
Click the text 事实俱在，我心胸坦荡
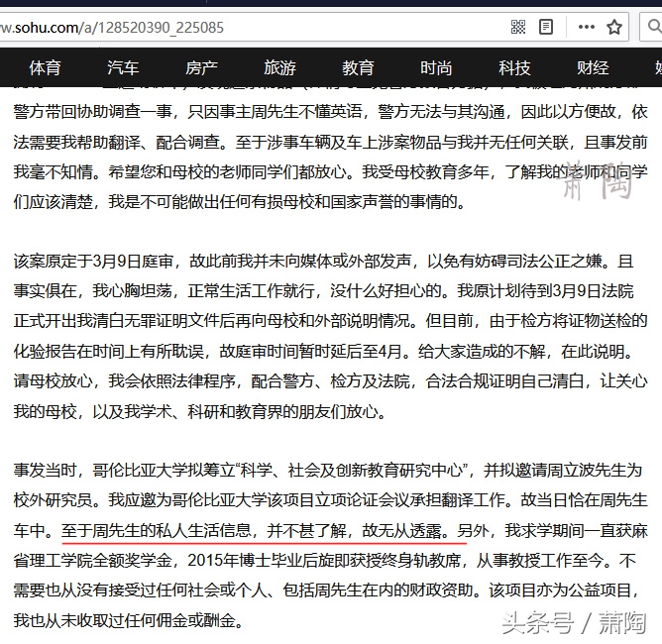tap(92, 290)
